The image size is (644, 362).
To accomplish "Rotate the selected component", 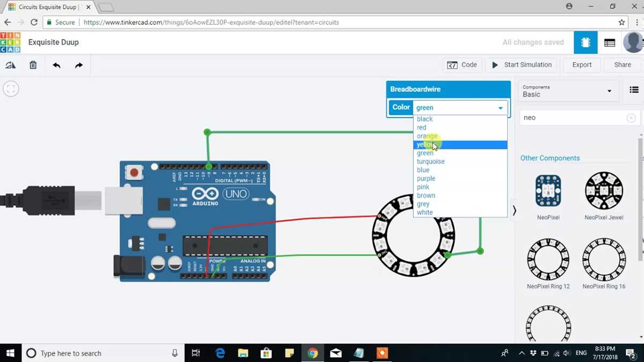I will click(11, 65).
